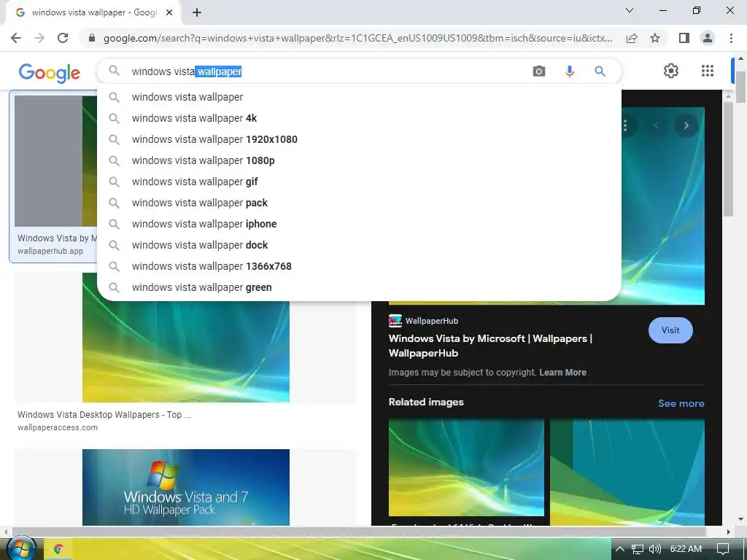Open the Chrome profile avatar
747x560 pixels.
tap(708, 38)
